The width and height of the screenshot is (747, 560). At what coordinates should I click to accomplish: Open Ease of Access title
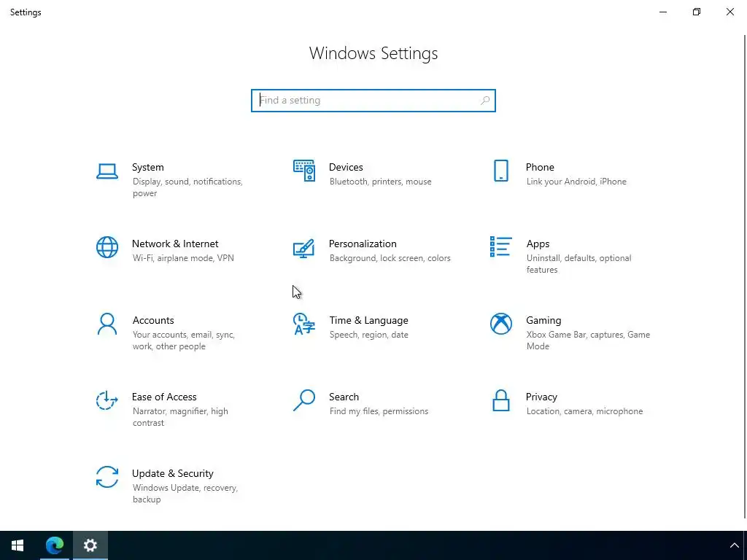(164, 397)
